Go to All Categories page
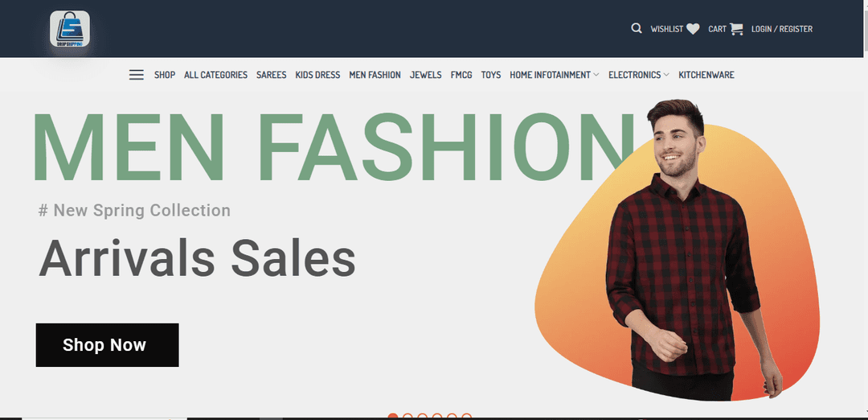This screenshot has height=420, width=868. point(216,75)
